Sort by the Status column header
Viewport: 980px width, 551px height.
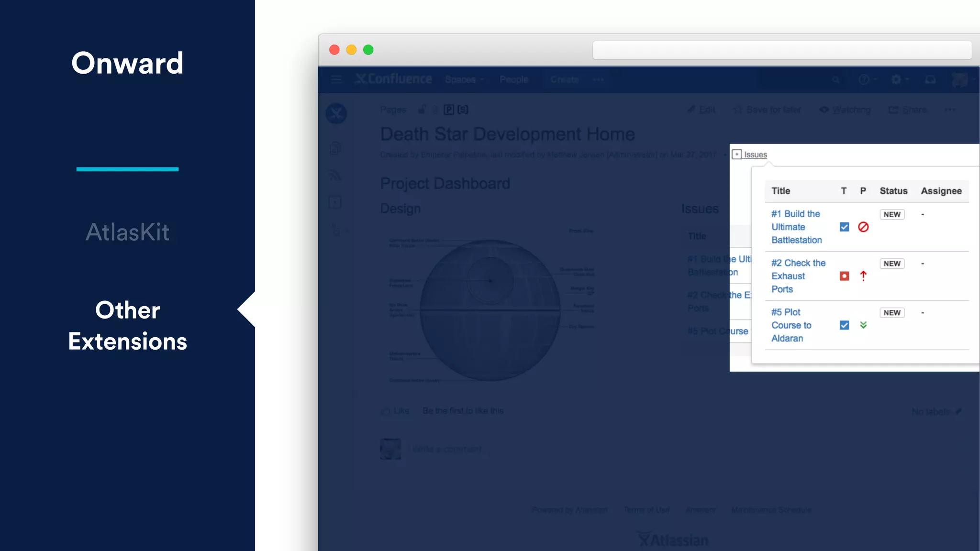pos(893,191)
